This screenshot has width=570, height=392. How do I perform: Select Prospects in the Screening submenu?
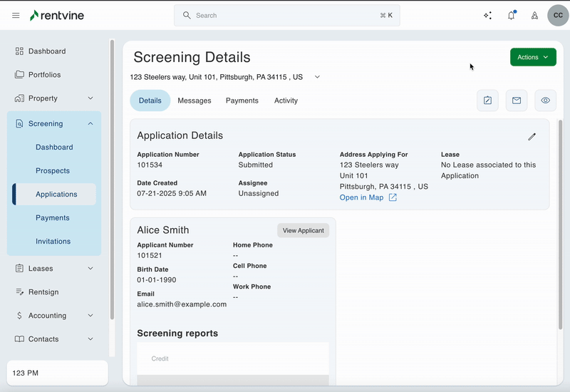tap(53, 171)
